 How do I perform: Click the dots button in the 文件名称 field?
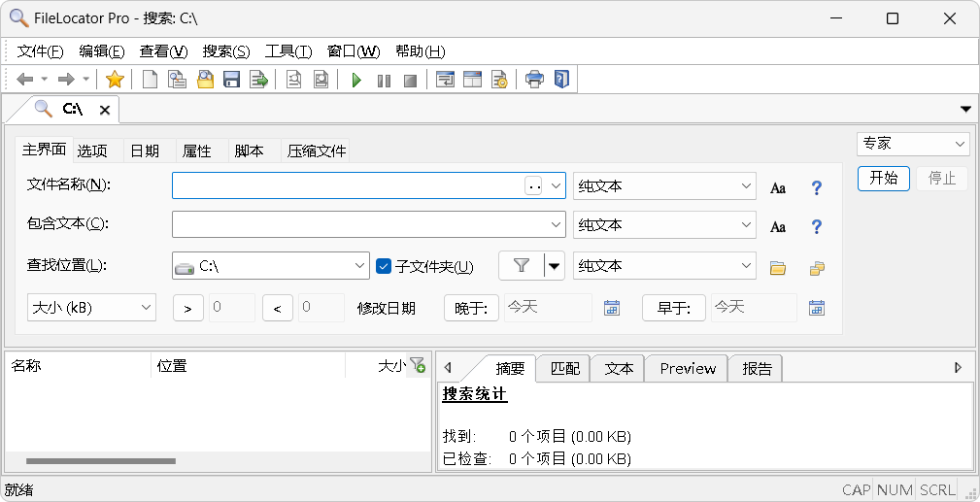click(533, 186)
